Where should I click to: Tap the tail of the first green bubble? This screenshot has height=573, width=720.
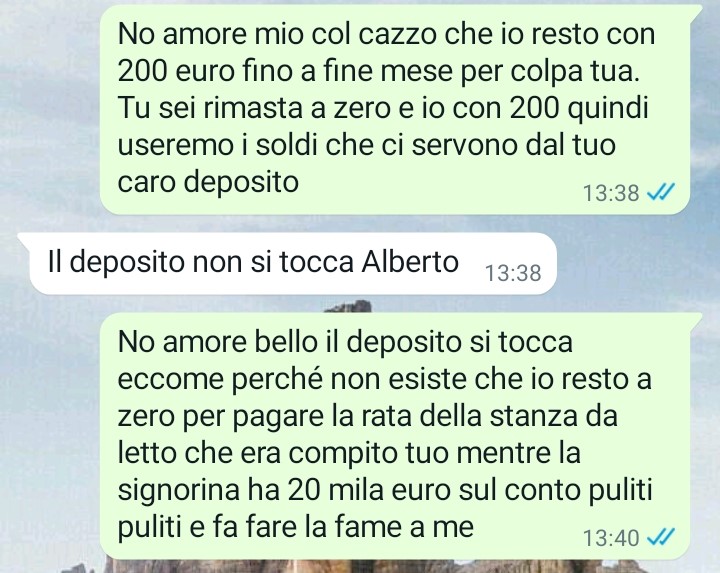click(696, 10)
